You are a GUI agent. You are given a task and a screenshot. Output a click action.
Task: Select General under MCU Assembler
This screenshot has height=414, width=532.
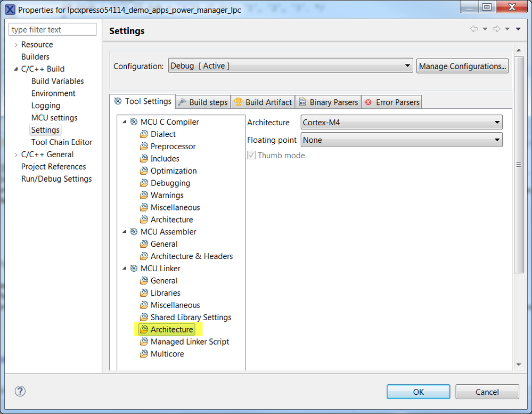pyautogui.click(x=164, y=244)
